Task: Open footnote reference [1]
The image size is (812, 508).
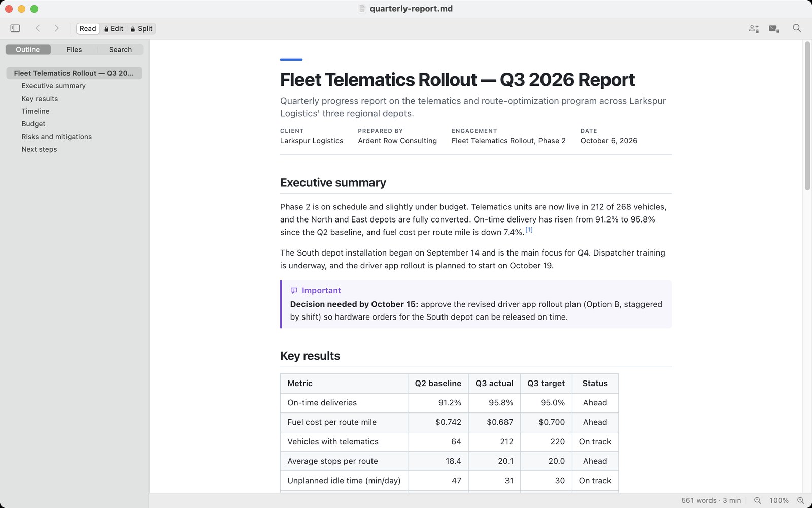Action: (529, 230)
